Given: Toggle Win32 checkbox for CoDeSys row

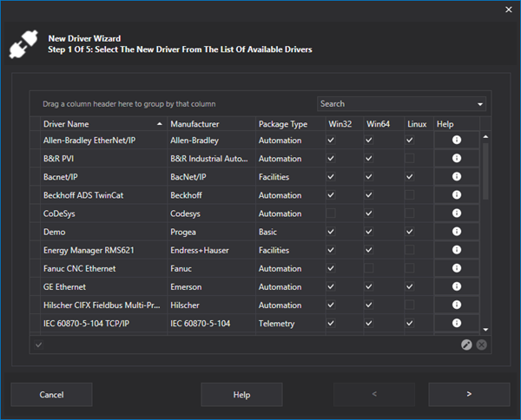Looking at the screenshot, I should 330,213.
